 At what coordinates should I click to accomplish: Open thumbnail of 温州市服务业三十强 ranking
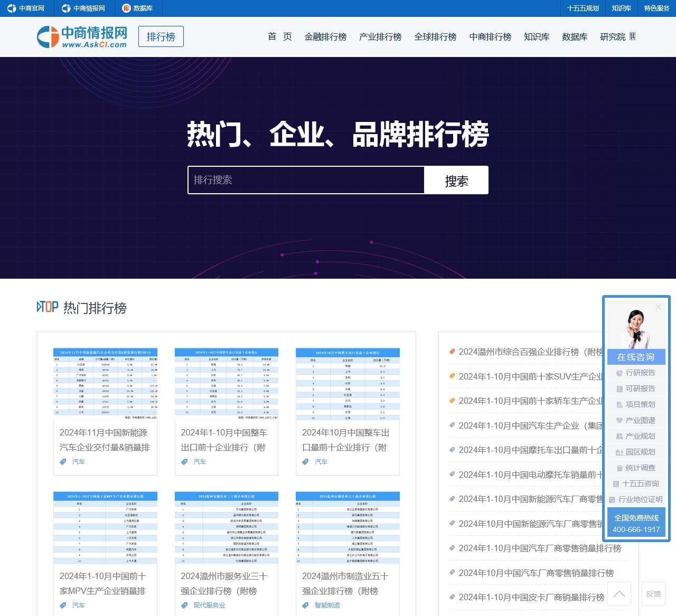click(227, 527)
